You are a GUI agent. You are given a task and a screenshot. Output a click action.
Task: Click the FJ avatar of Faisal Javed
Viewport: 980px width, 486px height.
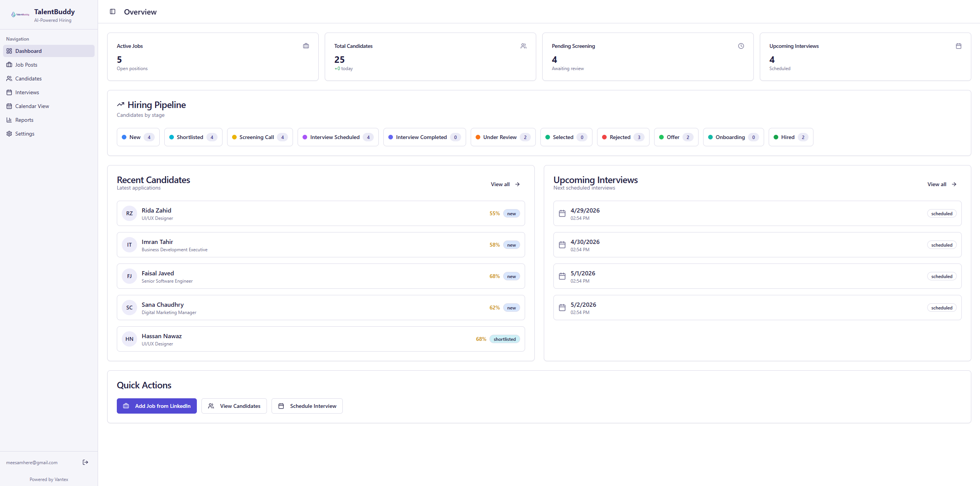pyautogui.click(x=129, y=276)
